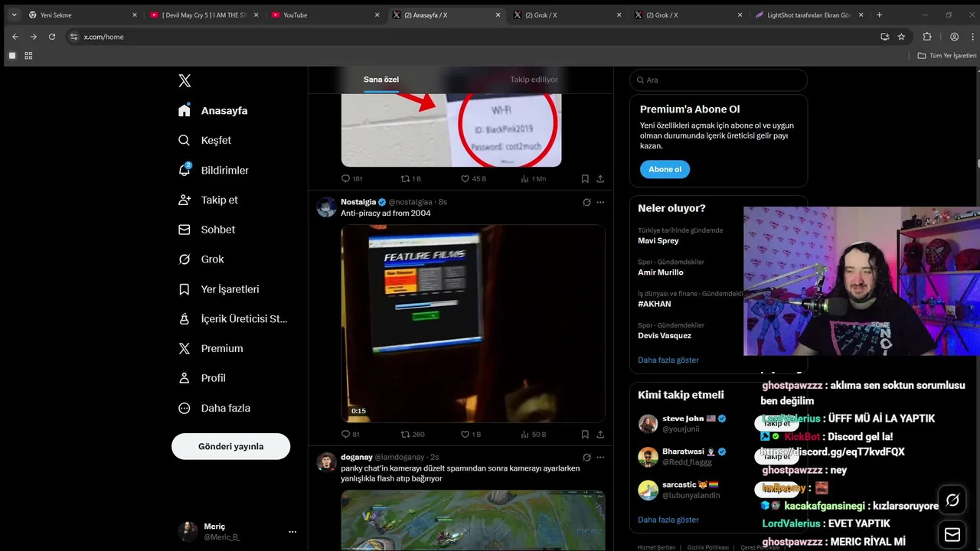
Task: Open new browser tab plus button
Action: [x=879, y=15]
